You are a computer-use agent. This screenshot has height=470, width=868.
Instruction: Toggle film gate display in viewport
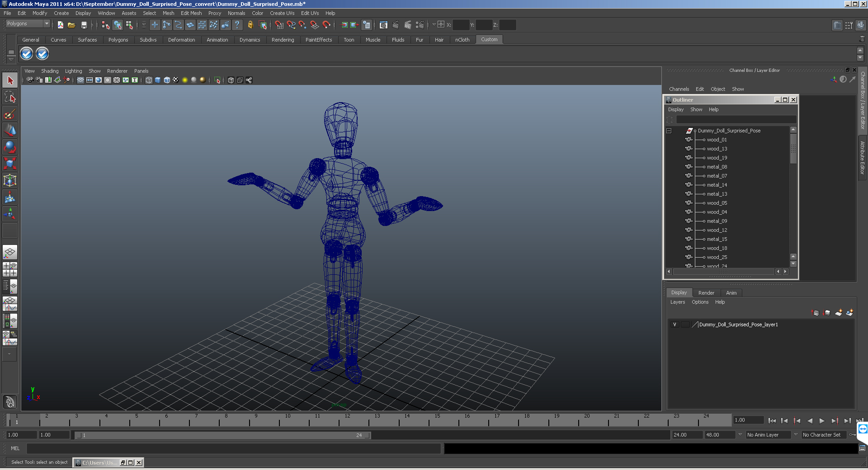tap(90, 80)
